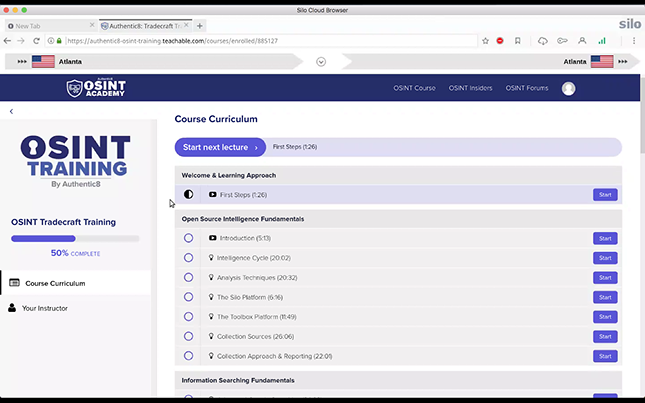This screenshot has height=403, width=645.
Task: Click the 50% course progress bar
Action: [75, 239]
